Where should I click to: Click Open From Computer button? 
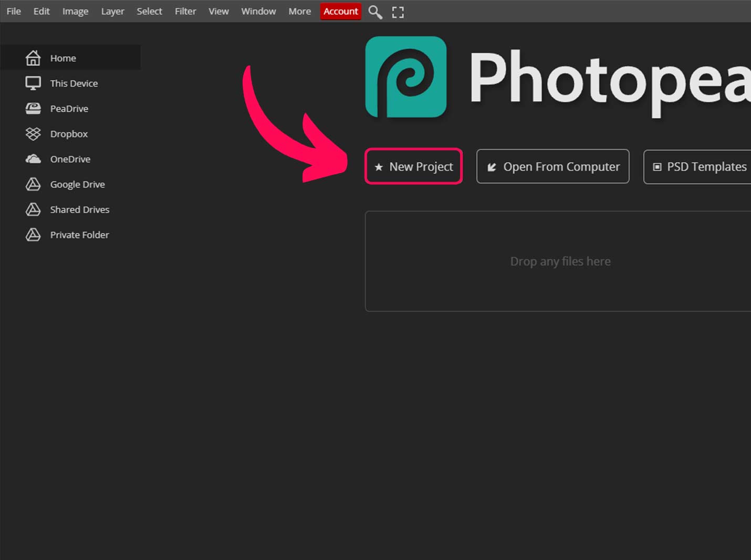coord(552,166)
